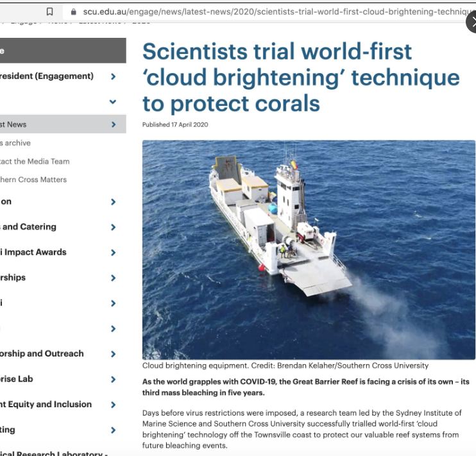Click the bookmark icon in address bar

(49, 12)
